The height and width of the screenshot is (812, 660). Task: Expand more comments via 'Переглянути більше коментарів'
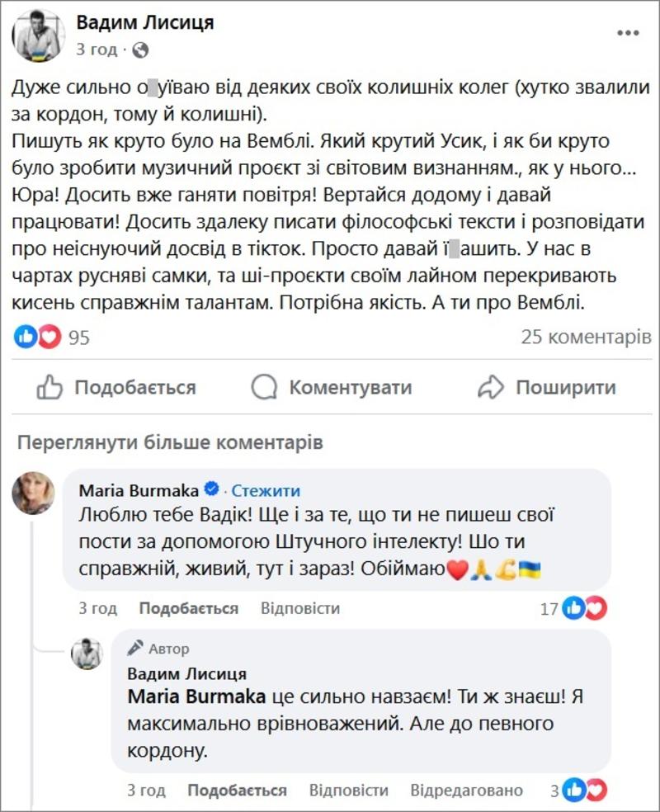click(170, 442)
